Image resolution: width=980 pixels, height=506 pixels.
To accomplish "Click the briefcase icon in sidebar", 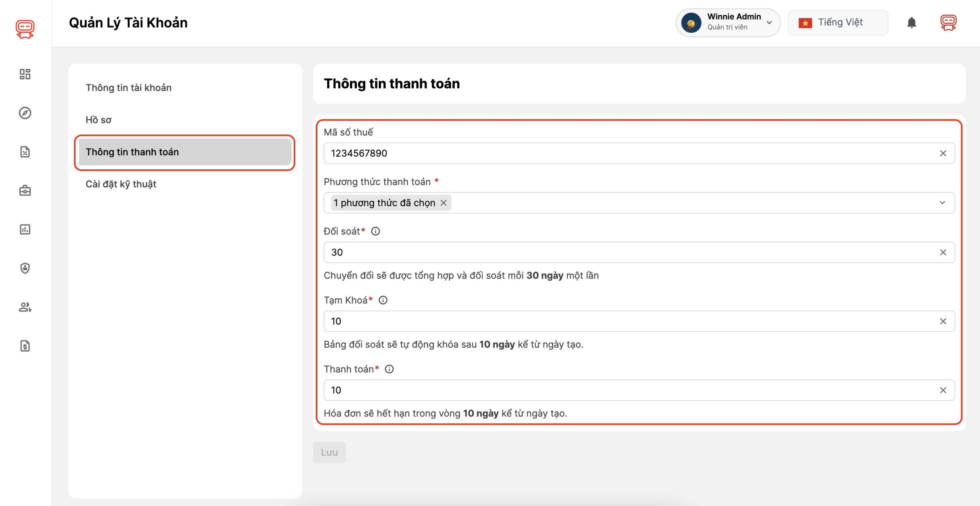I will [25, 190].
